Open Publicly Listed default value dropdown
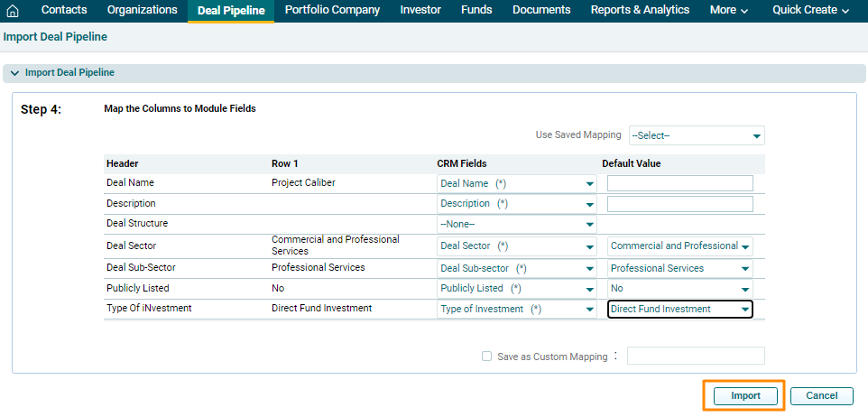 point(679,289)
